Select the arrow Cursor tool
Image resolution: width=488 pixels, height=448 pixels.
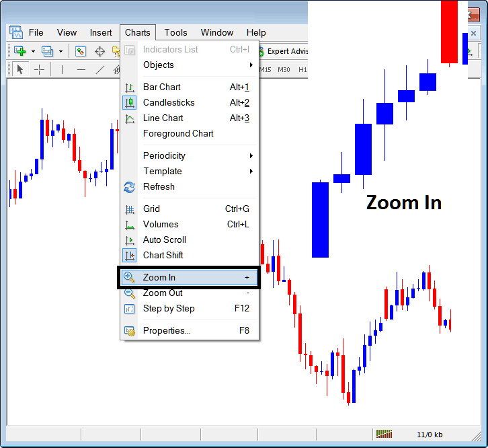(20, 69)
